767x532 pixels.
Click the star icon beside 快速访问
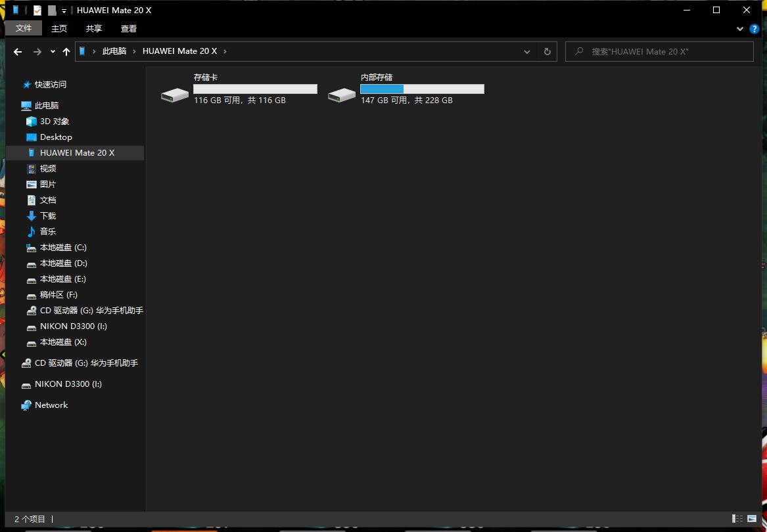tap(27, 85)
